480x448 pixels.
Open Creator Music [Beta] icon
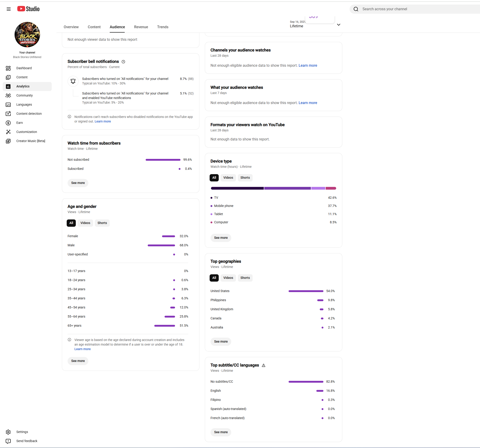8,141
